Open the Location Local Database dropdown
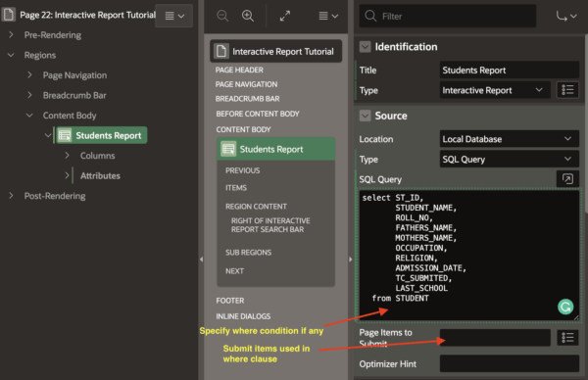The height and width of the screenshot is (380, 588). (510, 139)
